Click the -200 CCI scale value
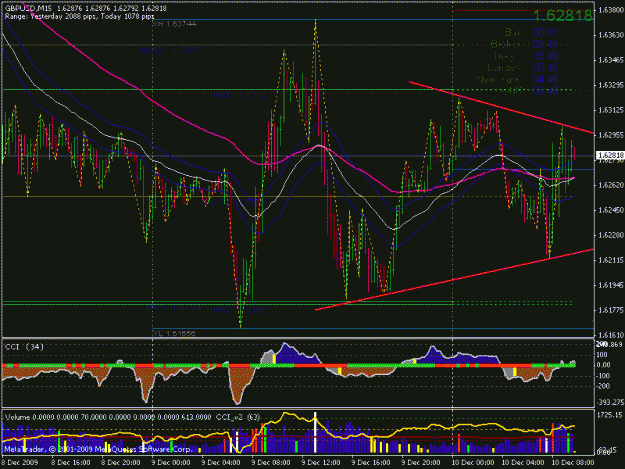 (x=603, y=386)
